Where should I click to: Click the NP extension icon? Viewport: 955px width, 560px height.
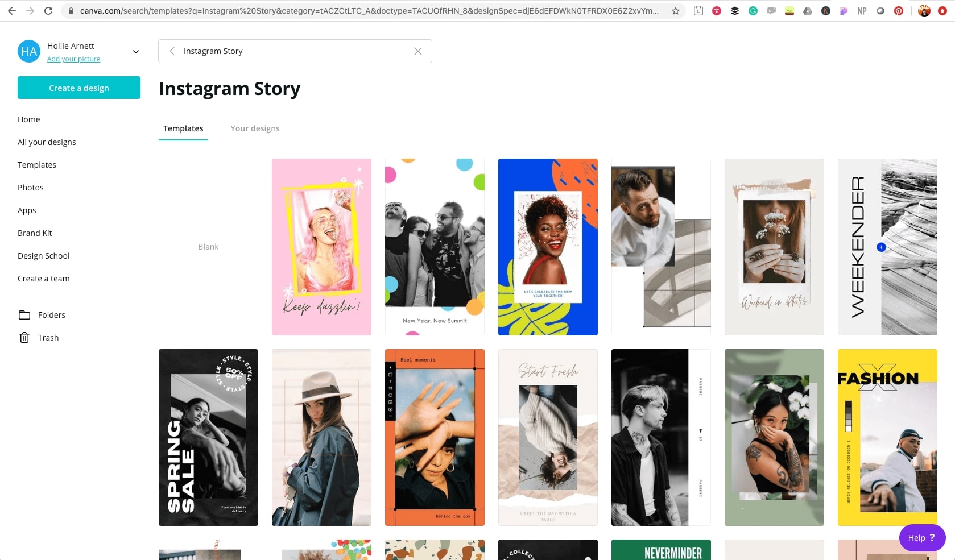tap(862, 11)
